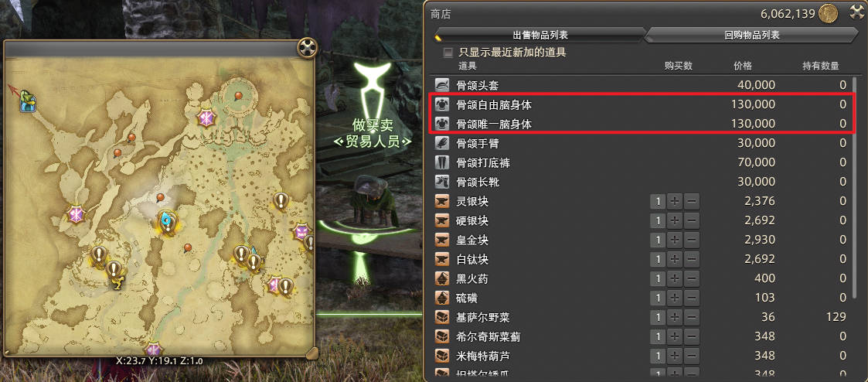Select the 骨颌打底裤 item row
The width and height of the screenshot is (868, 382).
[642, 162]
